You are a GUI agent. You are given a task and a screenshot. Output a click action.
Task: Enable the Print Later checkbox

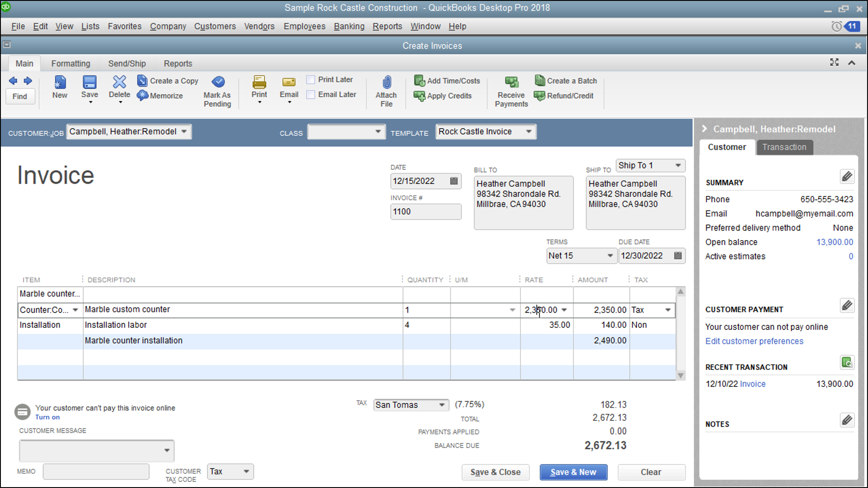coord(311,80)
